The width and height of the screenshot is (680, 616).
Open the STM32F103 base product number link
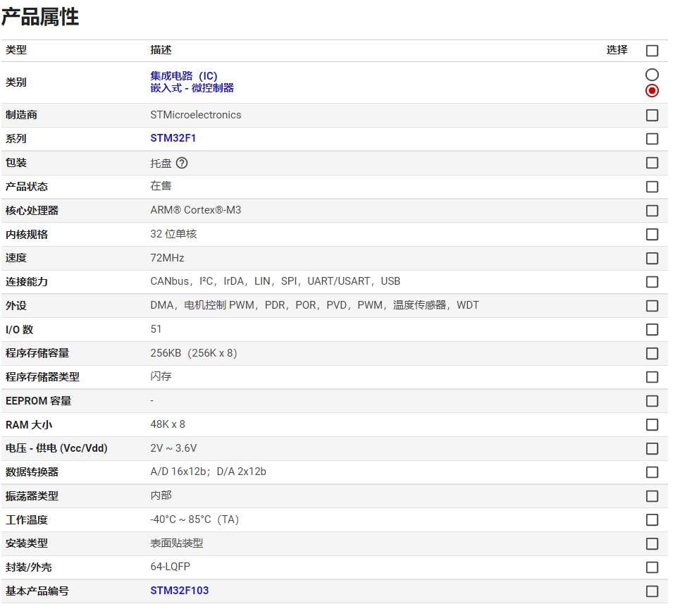point(180,591)
